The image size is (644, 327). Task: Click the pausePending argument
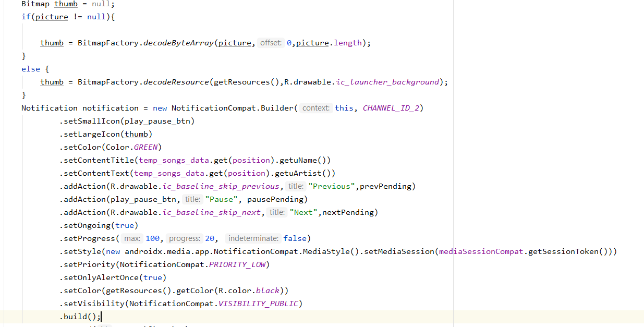tap(275, 199)
